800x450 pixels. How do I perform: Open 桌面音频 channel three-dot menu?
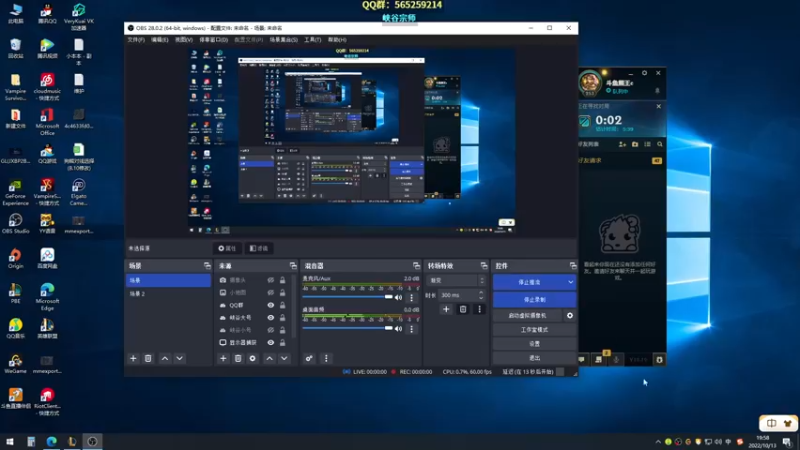click(412, 329)
